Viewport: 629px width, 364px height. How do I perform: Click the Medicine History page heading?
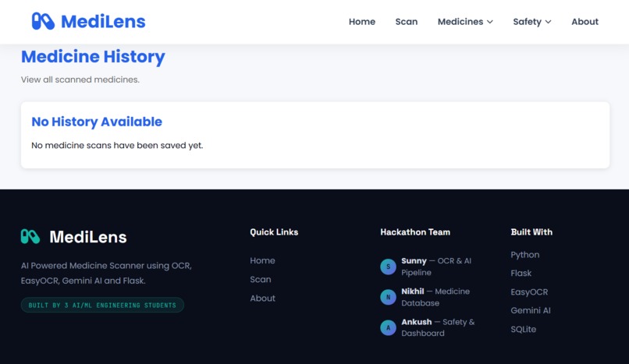click(93, 56)
